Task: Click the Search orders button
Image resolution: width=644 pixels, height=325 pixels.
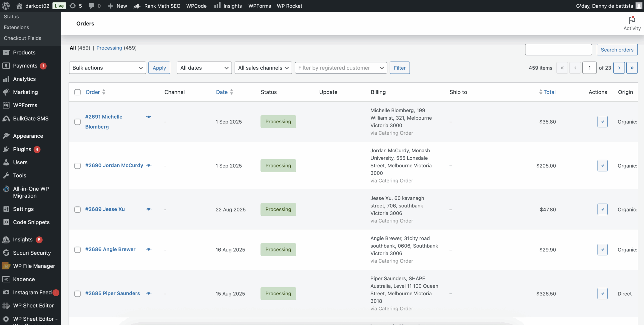Action: click(x=617, y=50)
